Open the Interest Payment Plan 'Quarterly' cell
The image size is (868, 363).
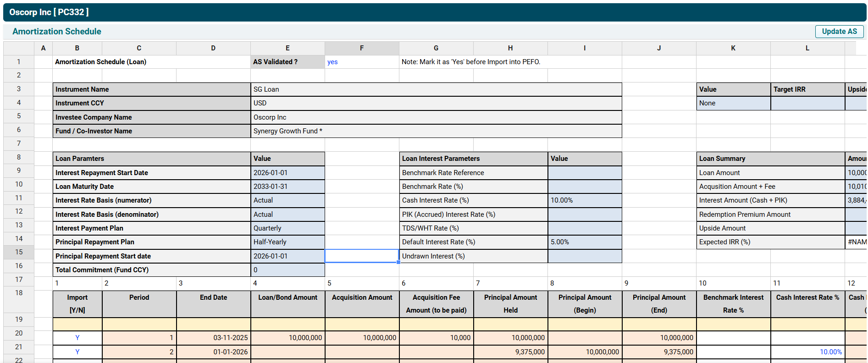click(287, 228)
